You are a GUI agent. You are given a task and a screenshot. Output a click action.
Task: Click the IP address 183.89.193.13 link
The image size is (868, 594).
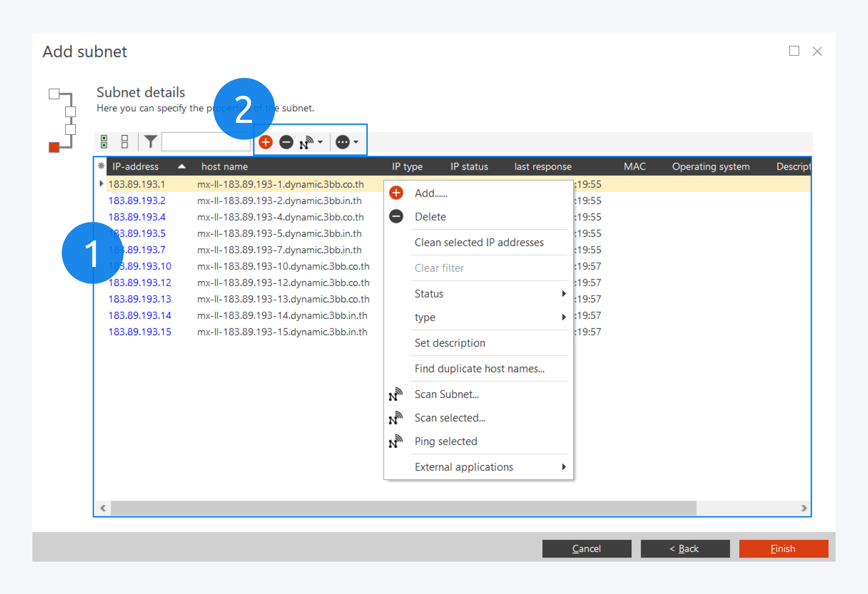[140, 299]
